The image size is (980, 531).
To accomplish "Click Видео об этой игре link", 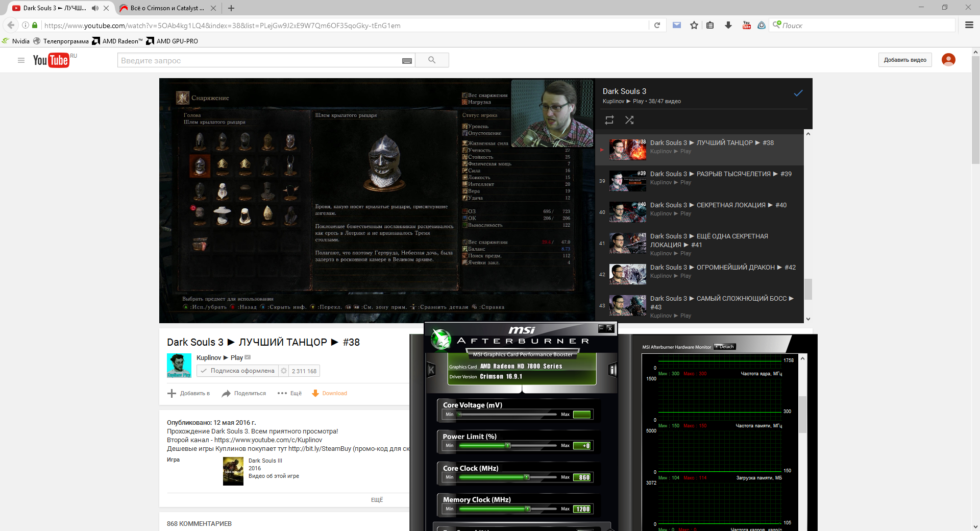I will [274, 476].
